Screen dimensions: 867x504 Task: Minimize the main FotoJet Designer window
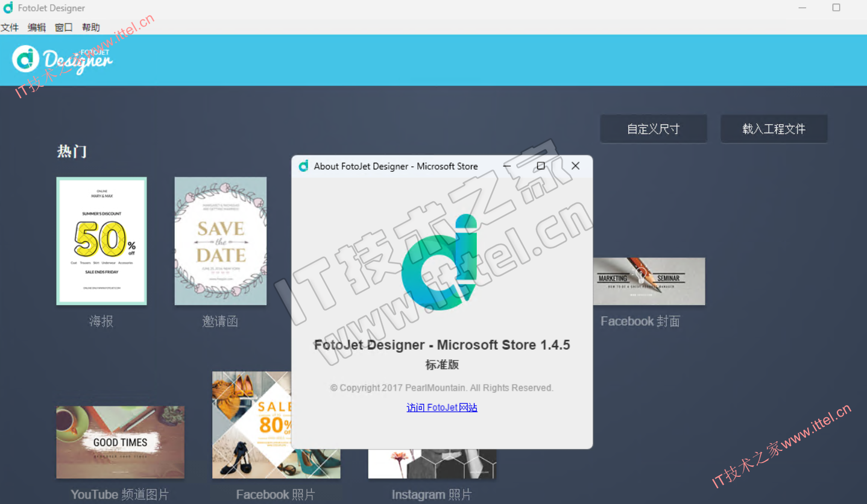(x=802, y=8)
